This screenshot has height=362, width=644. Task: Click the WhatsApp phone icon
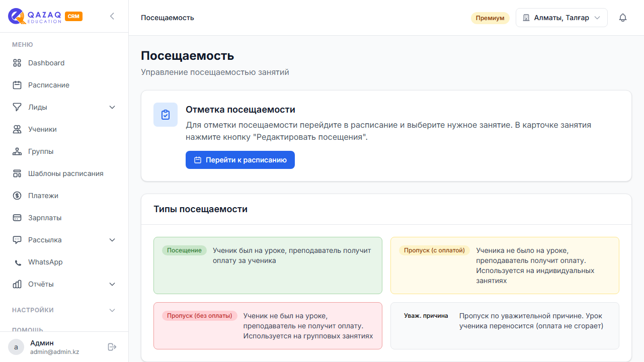pos(18,262)
